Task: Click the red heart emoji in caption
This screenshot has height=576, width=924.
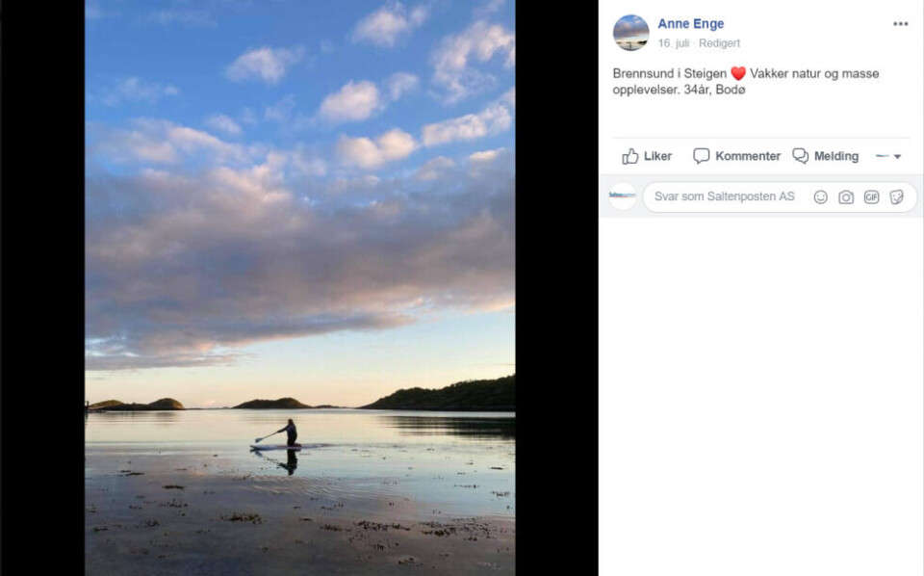Action: click(x=738, y=73)
